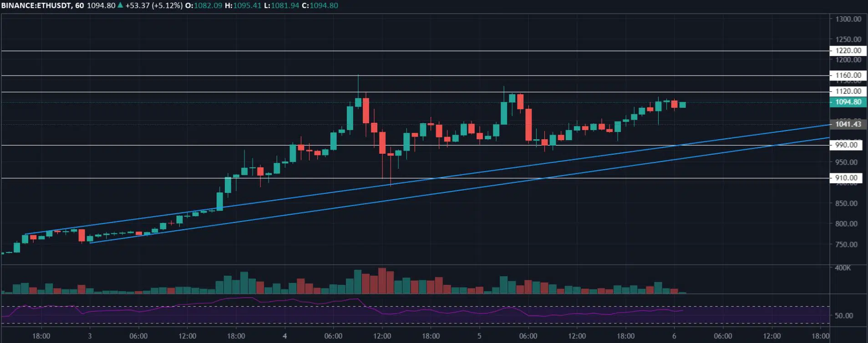This screenshot has height=343, width=868.
Task: Click the tallest red volume bar
Action: point(382,281)
